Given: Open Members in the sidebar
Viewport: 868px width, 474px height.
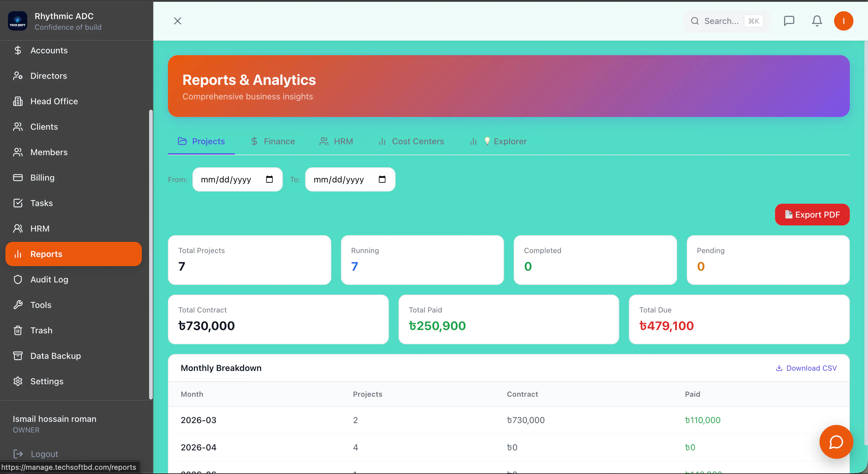Looking at the screenshot, I should [x=73, y=152].
